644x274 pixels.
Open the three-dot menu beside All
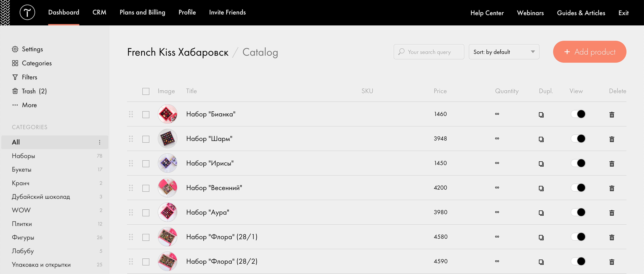point(99,142)
